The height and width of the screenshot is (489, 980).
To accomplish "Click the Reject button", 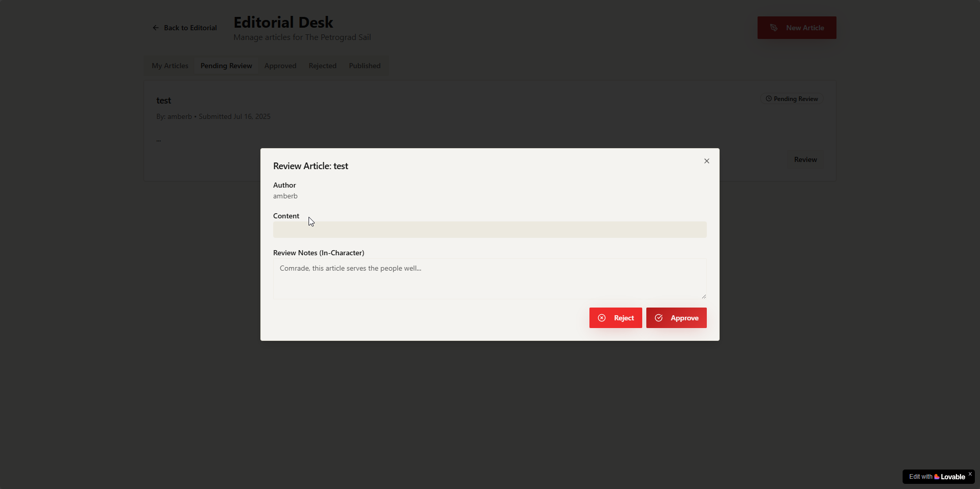I will 616,318.
